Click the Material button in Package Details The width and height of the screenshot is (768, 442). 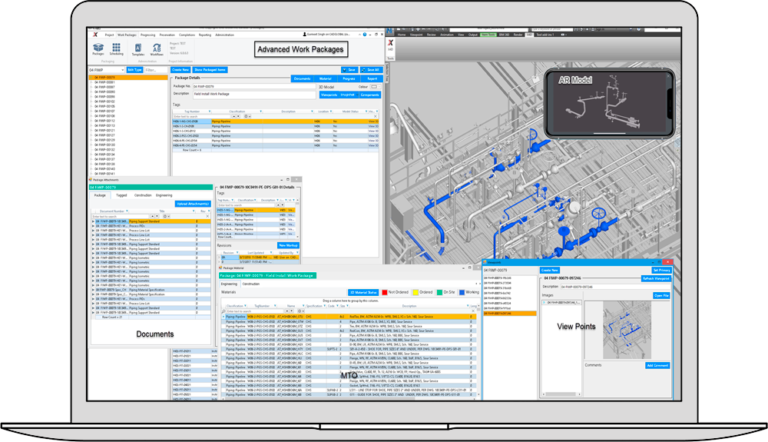click(x=325, y=79)
